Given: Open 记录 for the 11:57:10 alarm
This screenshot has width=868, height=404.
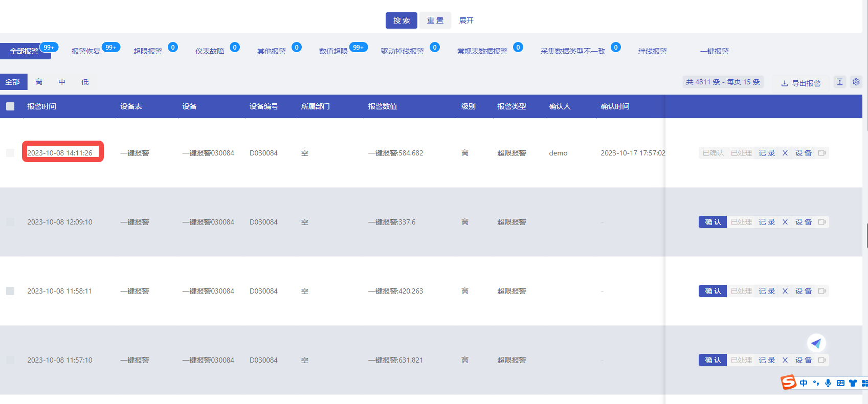Looking at the screenshot, I should coord(767,360).
